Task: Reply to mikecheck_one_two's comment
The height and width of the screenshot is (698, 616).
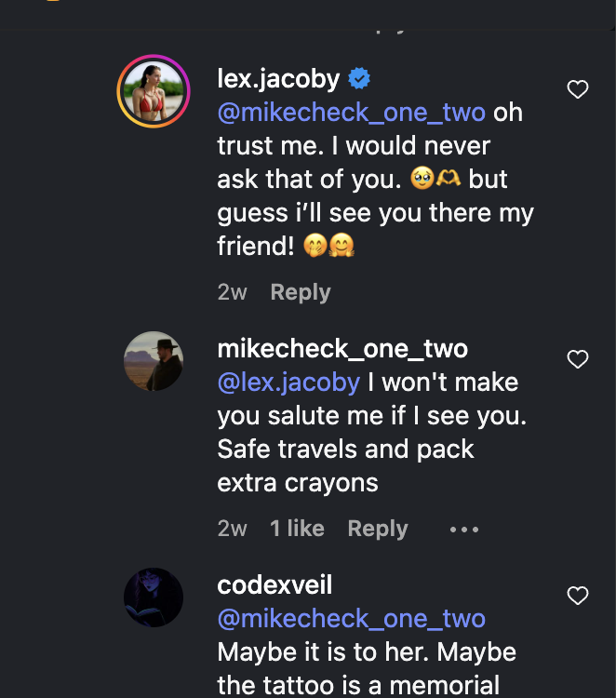Action: (378, 529)
